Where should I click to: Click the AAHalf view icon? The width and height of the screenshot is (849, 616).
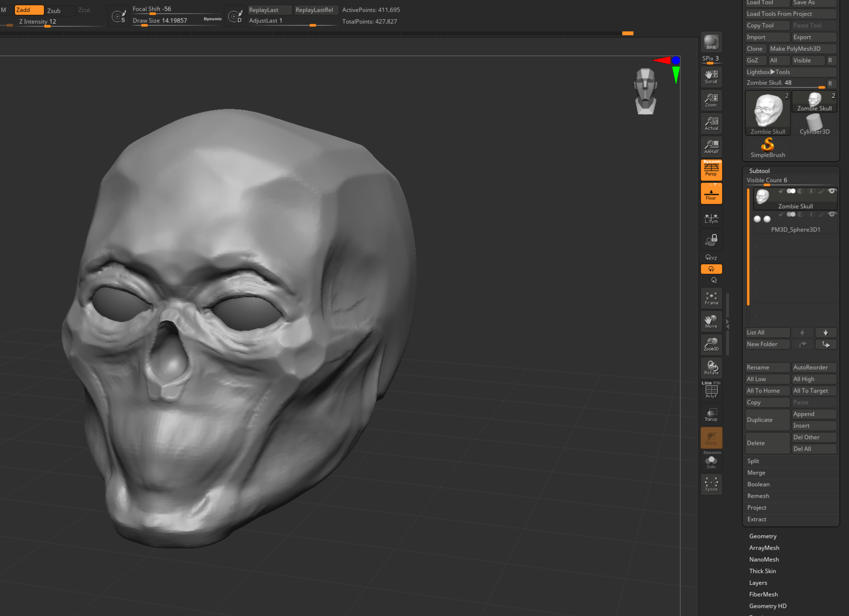pyautogui.click(x=711, y=146)
